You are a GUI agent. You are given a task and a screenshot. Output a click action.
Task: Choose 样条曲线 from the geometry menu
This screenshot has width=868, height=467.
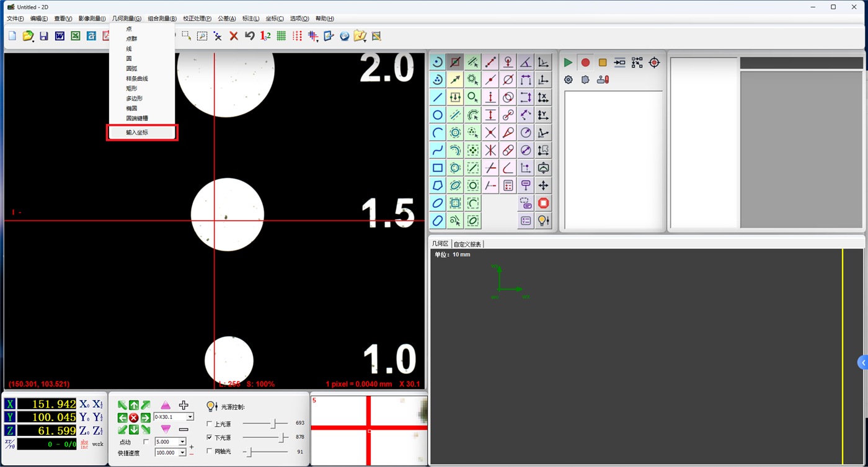(137, 79)
